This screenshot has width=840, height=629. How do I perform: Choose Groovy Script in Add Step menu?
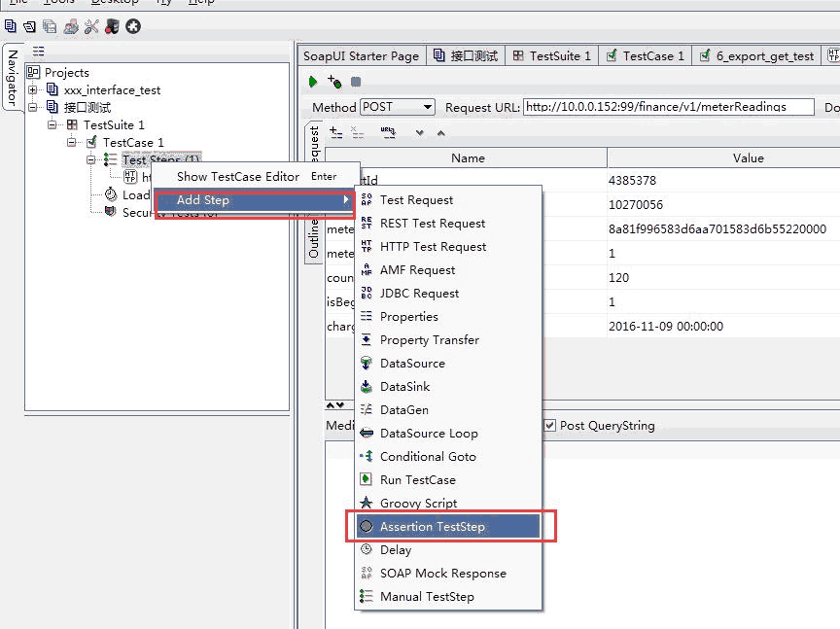tap(418, 504)
